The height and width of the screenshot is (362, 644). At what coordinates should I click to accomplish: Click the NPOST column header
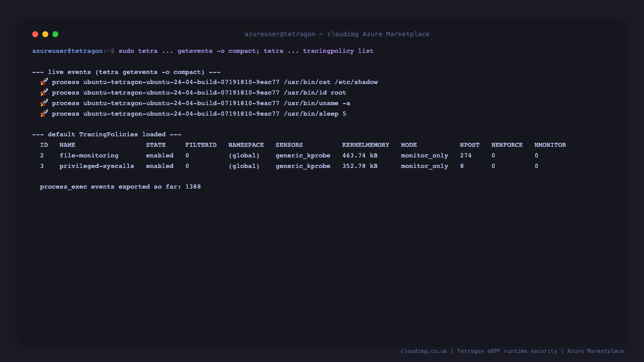470,145
